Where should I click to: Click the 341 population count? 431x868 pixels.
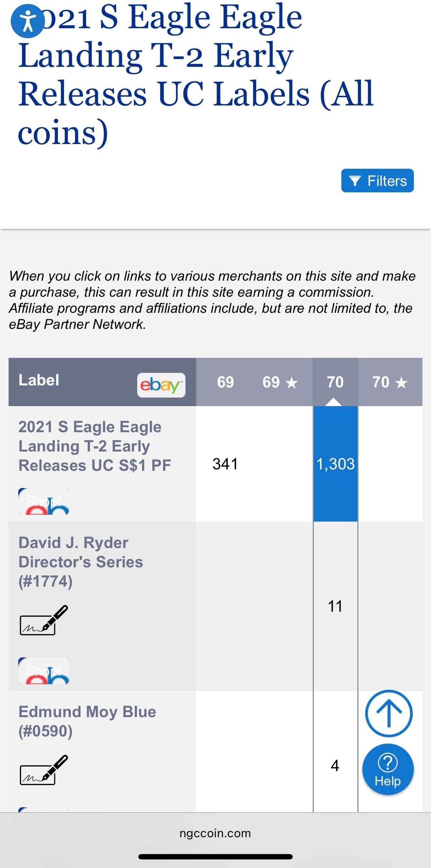tap(225, 464)
